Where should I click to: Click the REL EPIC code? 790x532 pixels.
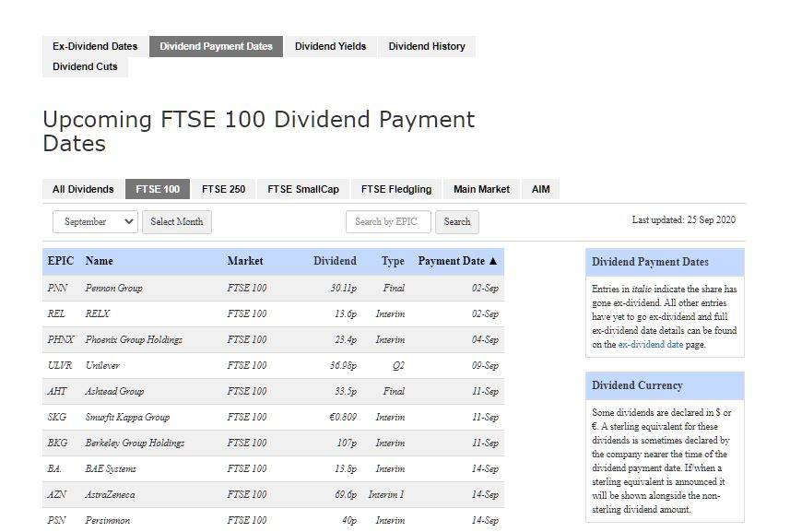[56, 313]
